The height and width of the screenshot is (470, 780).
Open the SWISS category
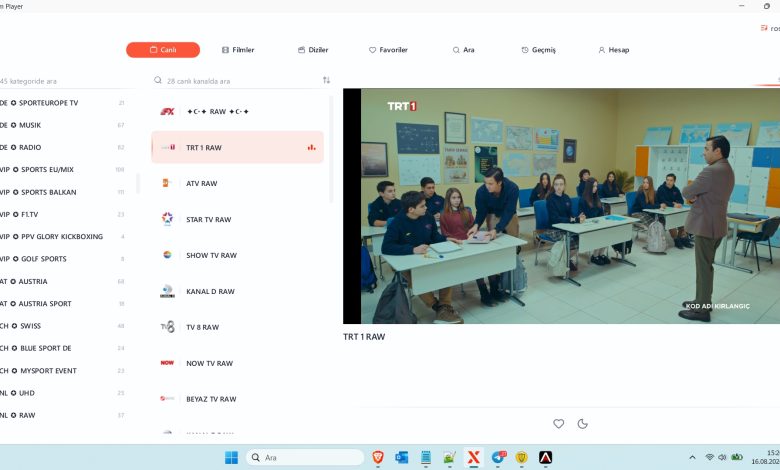64,326
